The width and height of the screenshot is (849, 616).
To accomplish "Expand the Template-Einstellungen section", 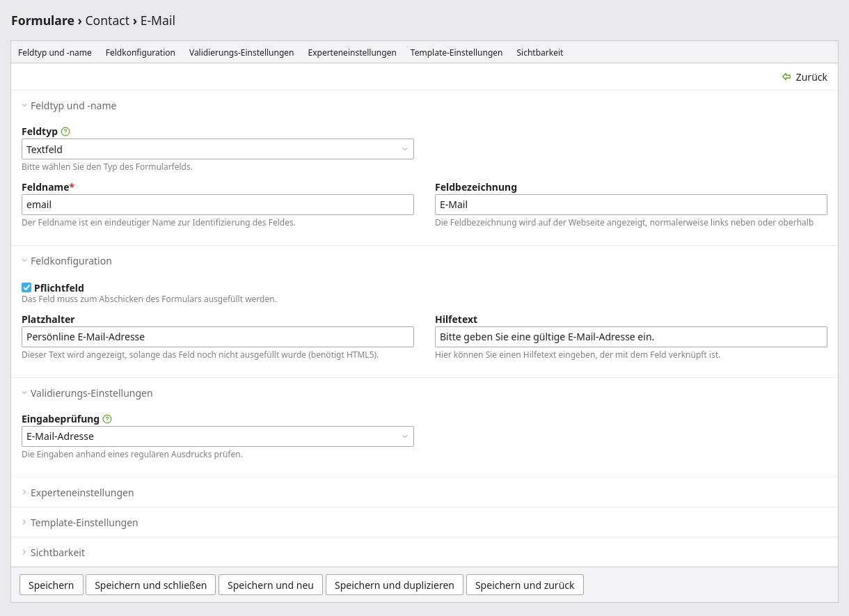I will [x=80, y=523].
